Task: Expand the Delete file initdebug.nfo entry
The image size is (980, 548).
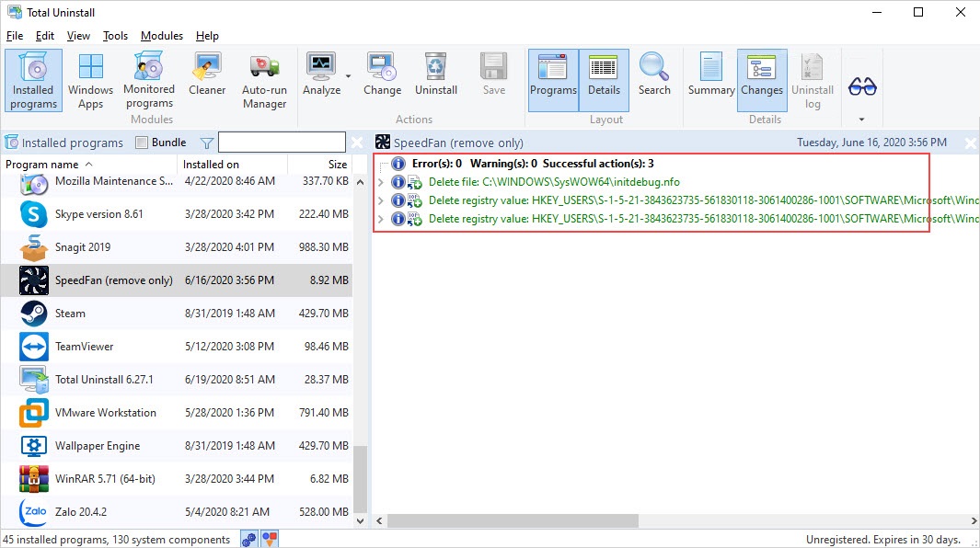Action: tap(381, 182)
